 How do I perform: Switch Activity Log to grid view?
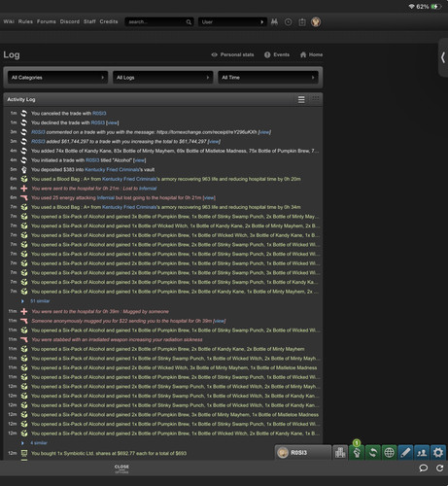point(315,99)
